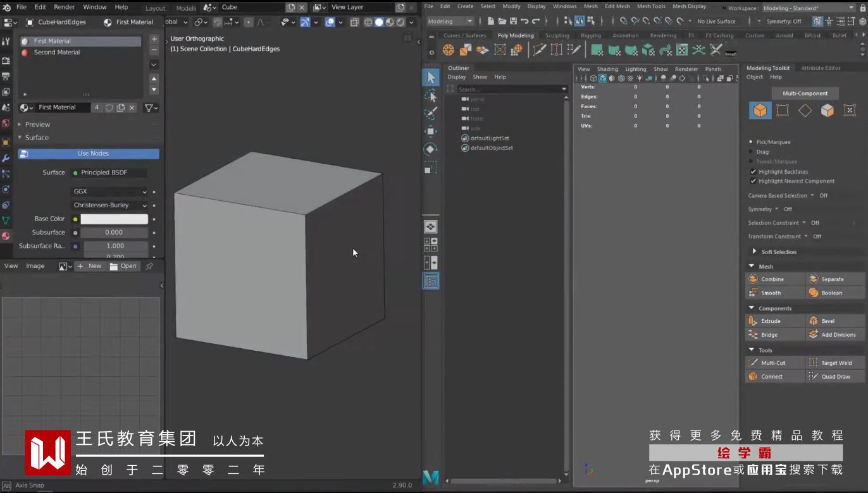
Task: Toggle Maya outliner layout button
Action: pyautogui.click(x=430, y=281)
